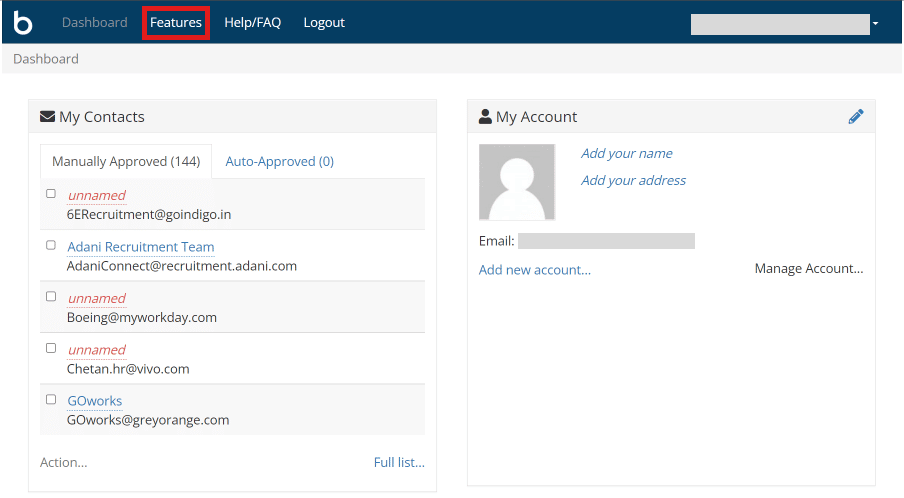Tick checkbox for 6ERecruitment@goindigo.in contact
Screen dimensions: 904x498
coord(51,194)
